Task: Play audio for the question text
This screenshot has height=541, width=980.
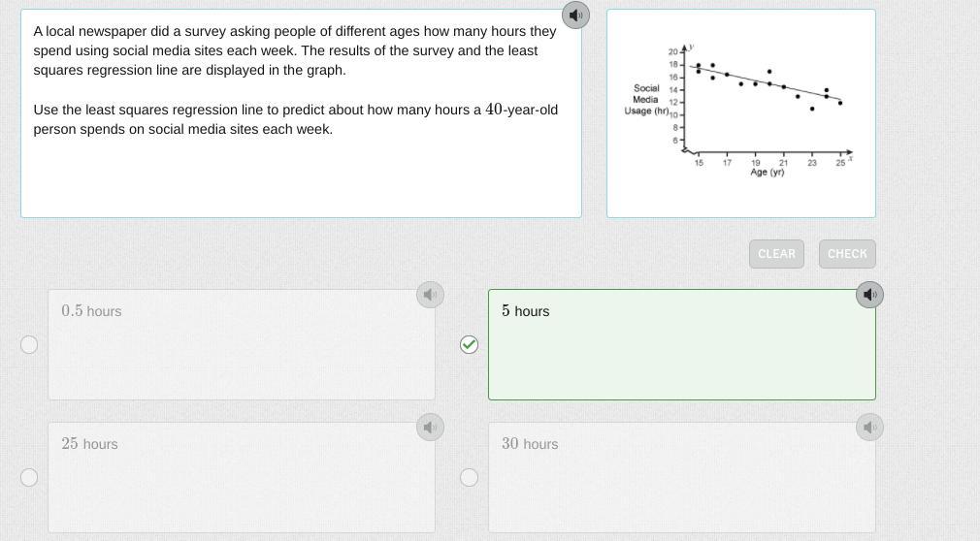Action: coord(575,15)
